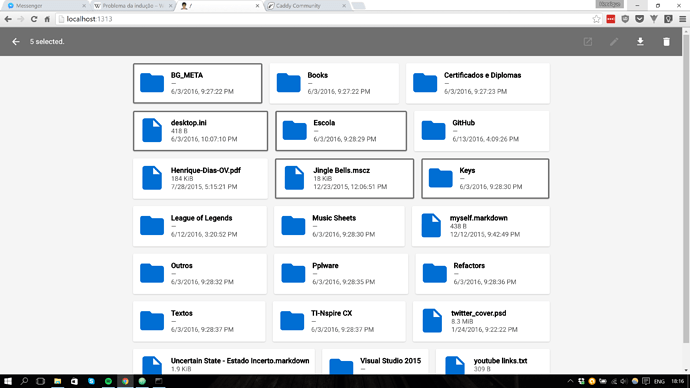
Task: Open Chrome hamburger menu
Action: [x=683, y=19]
